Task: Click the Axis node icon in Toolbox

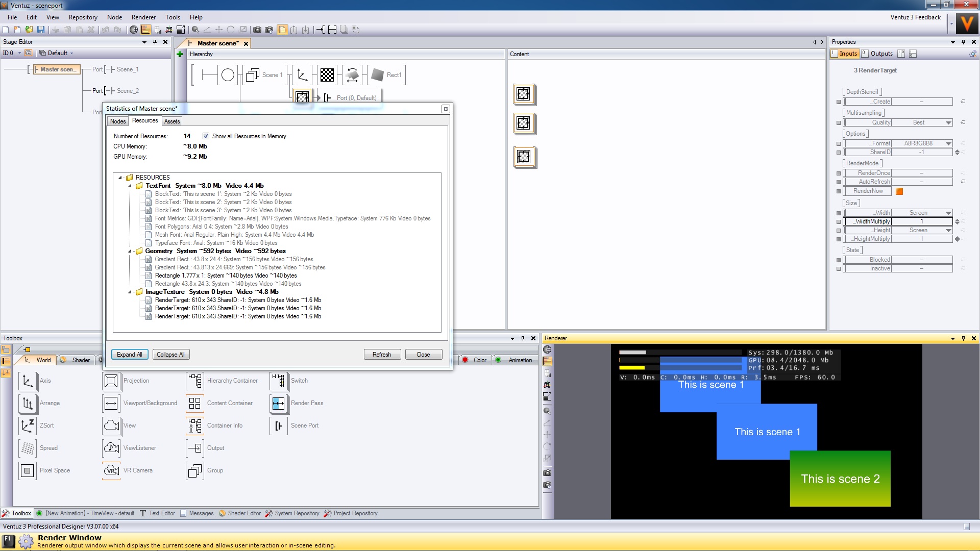Action: [x=28, y=381]
